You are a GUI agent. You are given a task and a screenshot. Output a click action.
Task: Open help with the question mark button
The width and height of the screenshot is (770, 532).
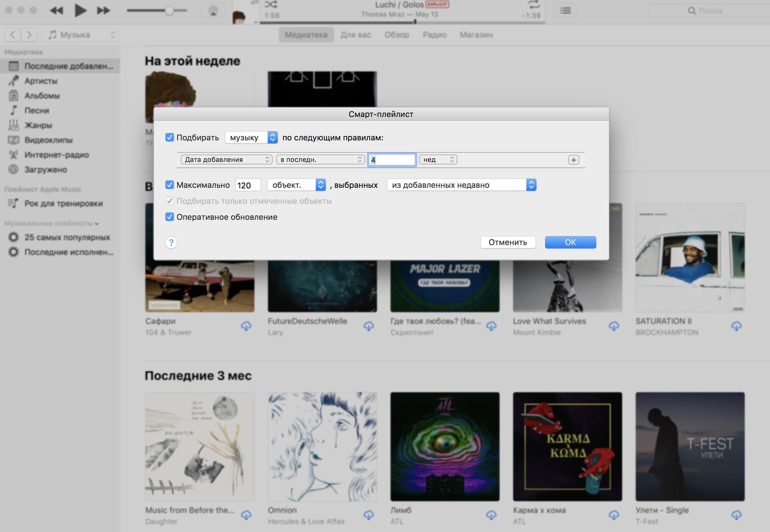click(x=171, y=242)
